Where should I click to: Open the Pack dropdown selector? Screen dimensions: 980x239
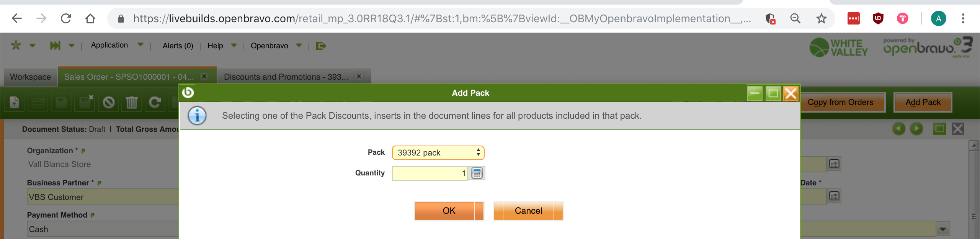[438, 153]
